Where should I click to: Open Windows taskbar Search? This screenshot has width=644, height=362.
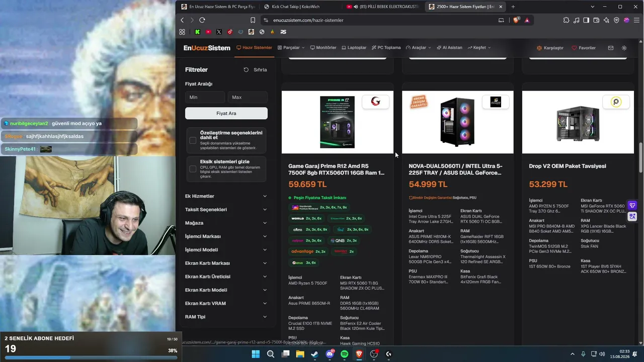click(x=271, y=354)
